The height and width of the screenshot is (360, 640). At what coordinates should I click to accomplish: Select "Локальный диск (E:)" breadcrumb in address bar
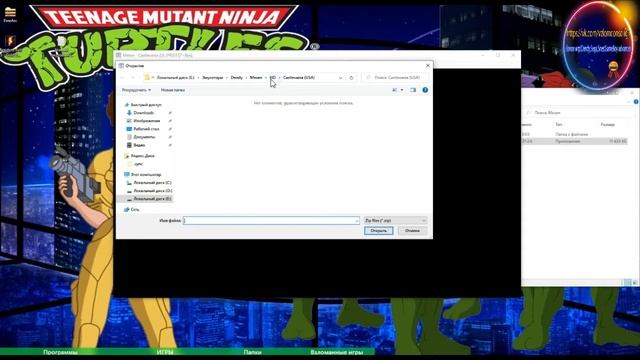pyautogui.click(x=176, y=78)
